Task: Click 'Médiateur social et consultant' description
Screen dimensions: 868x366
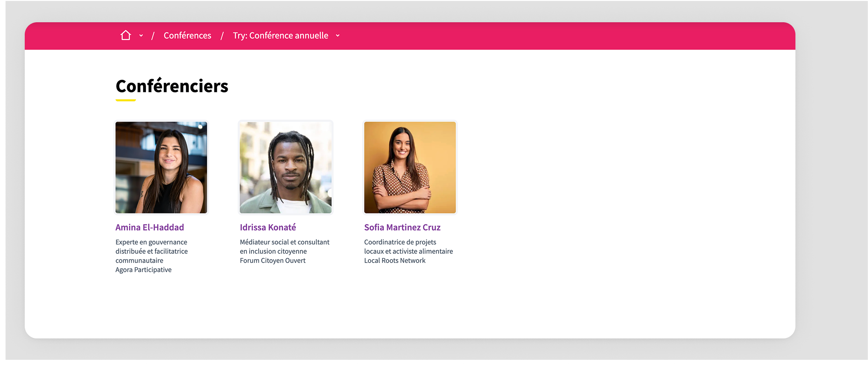Action: coord(285,246)
